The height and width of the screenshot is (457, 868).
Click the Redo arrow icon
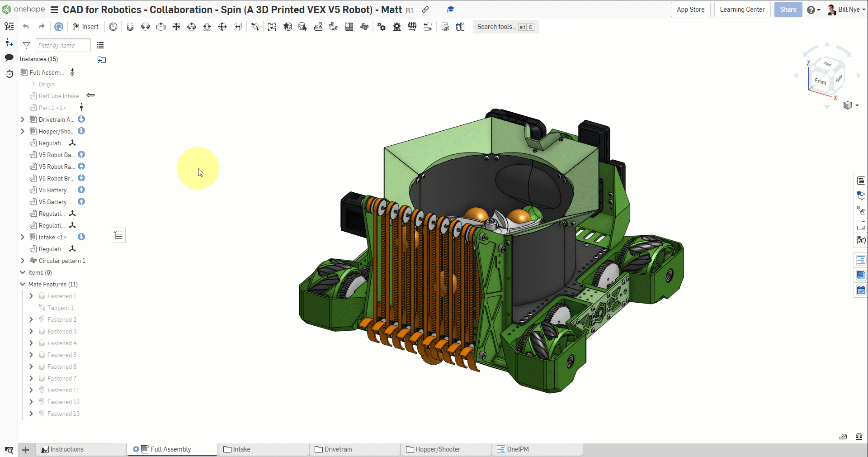click(42, 27)
